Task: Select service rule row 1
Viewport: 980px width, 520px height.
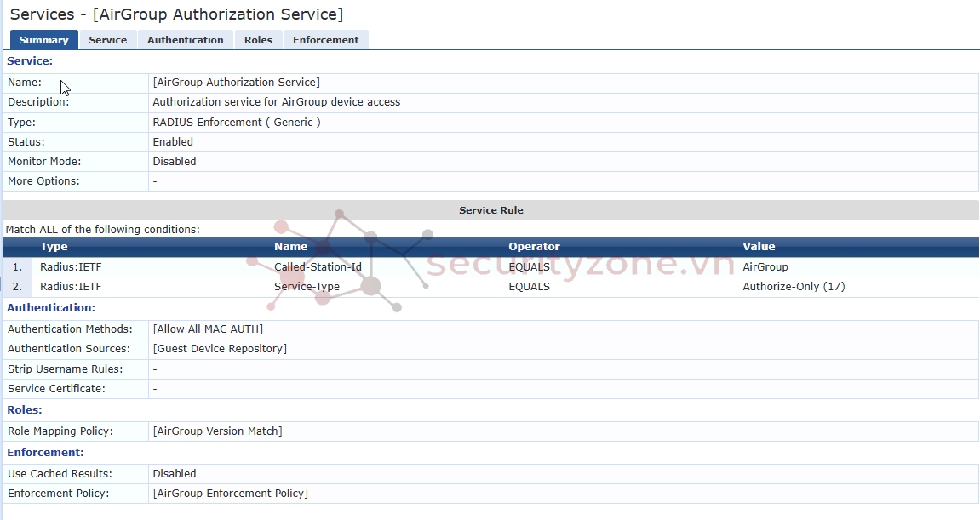Action: (17, 267)
